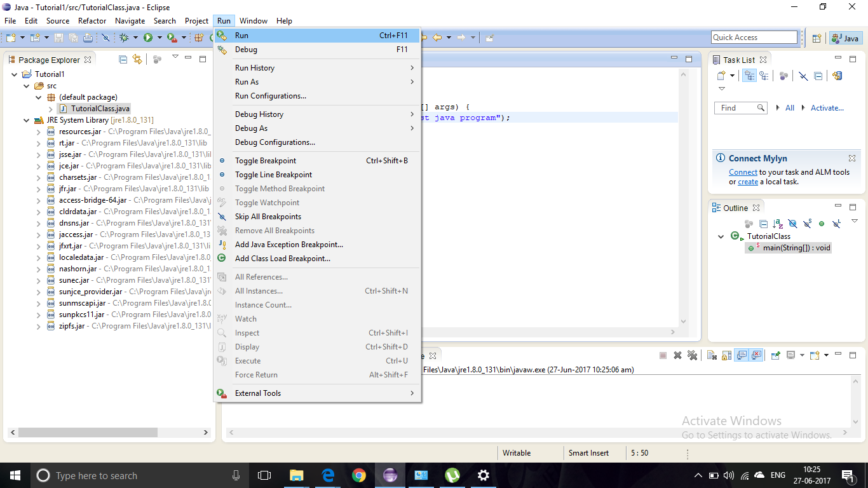Click the Print toolbar icon
The height and width of the screenshot is (488, 868).
coord(88,37)
